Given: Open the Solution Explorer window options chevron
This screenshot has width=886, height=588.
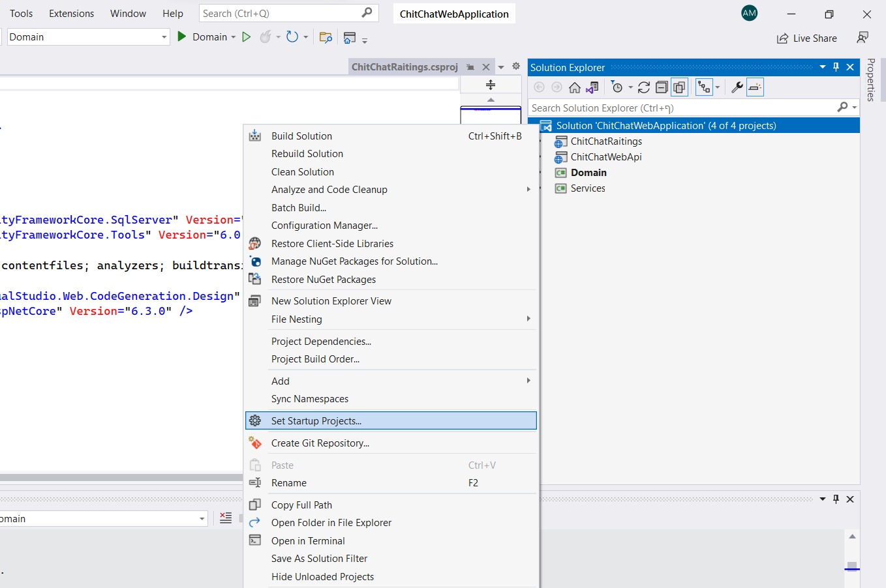Looking at the screenshot, I should pyautogui.click(x=821, y=67).
